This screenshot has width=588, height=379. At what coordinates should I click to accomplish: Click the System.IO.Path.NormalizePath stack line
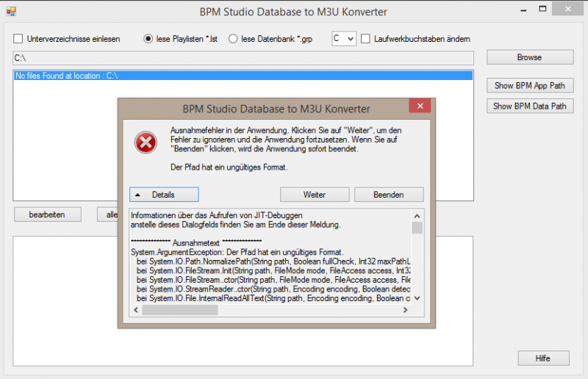click(273, 261)
